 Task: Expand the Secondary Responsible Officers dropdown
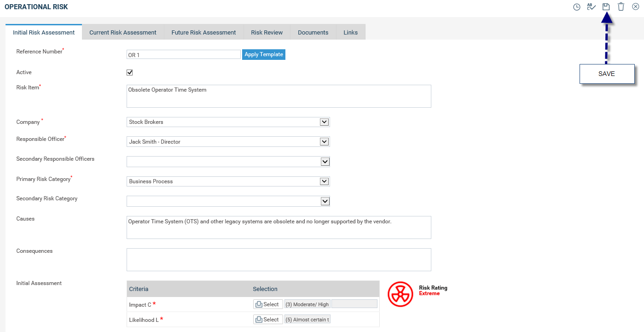[x=324, y=162]
